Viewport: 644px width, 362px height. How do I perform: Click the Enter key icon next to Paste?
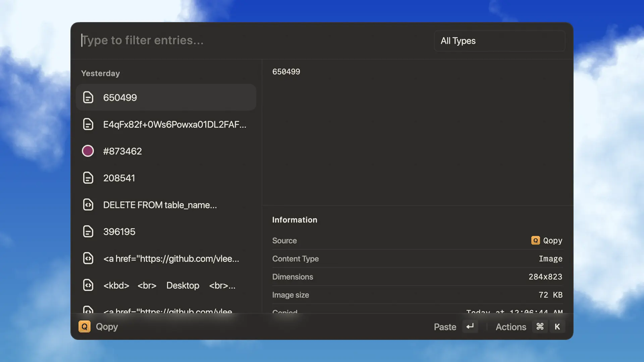click(470, 326)
